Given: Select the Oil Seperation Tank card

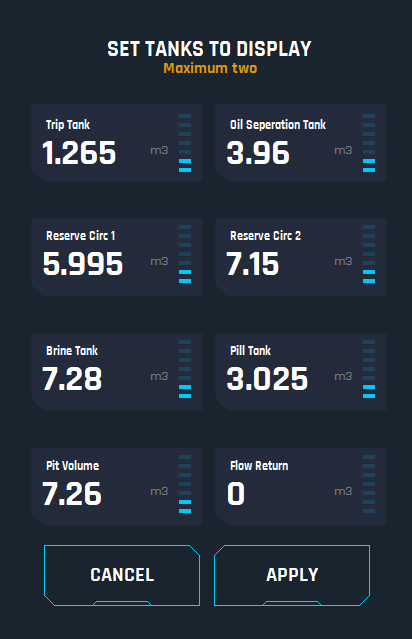Looking at the screenshot, I should (x=301, y=142).
